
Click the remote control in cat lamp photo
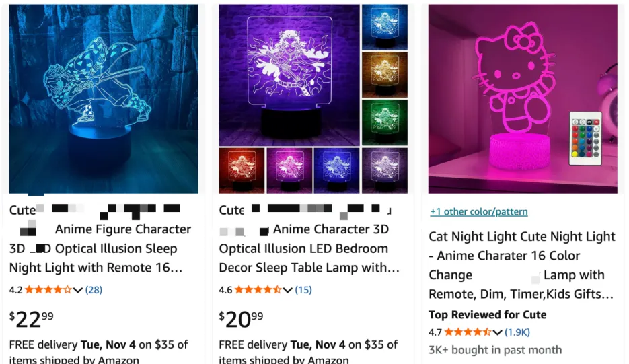(585, 138)
